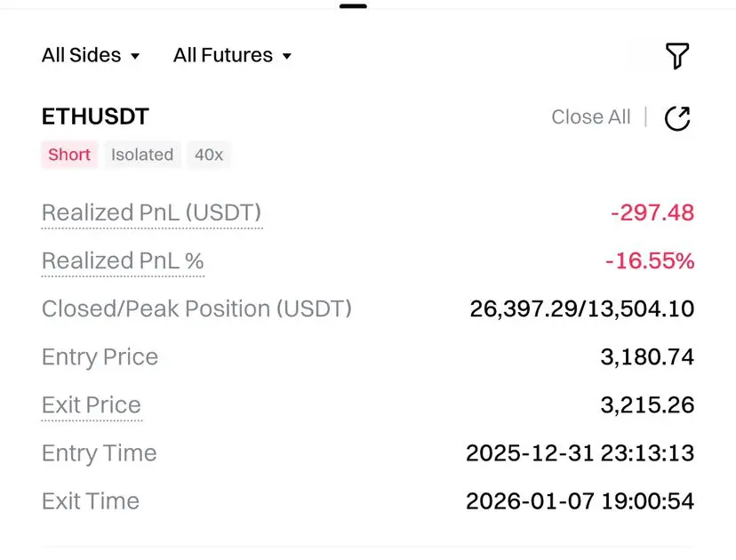This screenshot has width=736, height=560.
Task: Open the filter funnel icon
Action: (677, 56)
